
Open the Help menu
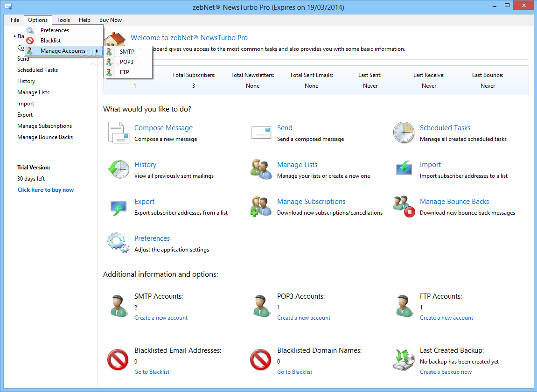coord(84,20)
